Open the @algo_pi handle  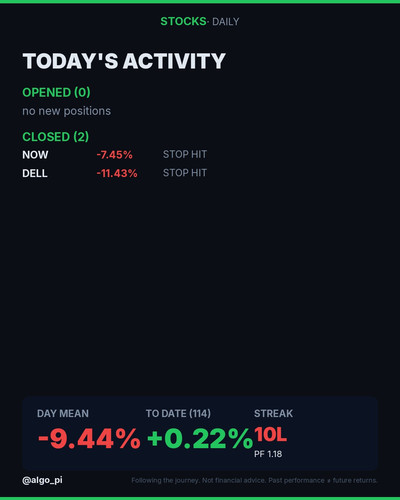coord(42,480)
